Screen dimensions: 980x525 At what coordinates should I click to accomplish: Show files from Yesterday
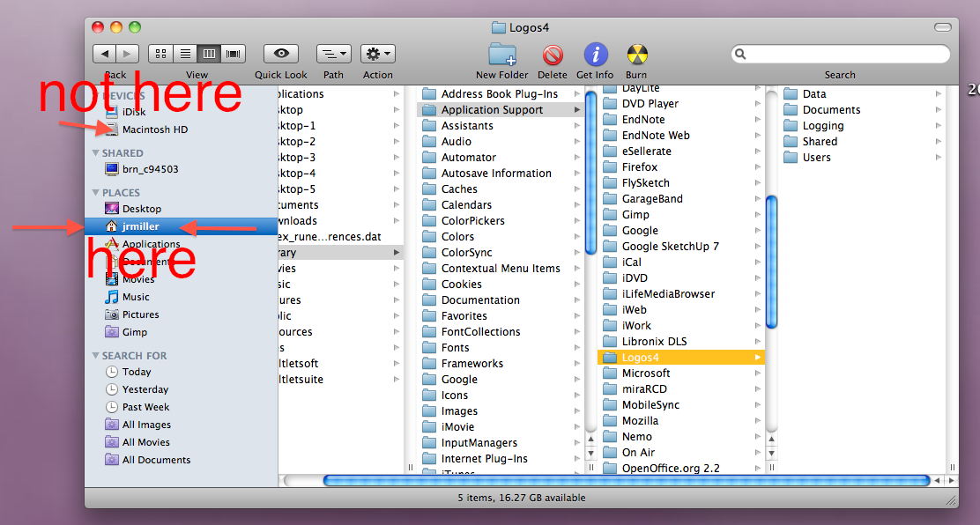tap(145, 389)
